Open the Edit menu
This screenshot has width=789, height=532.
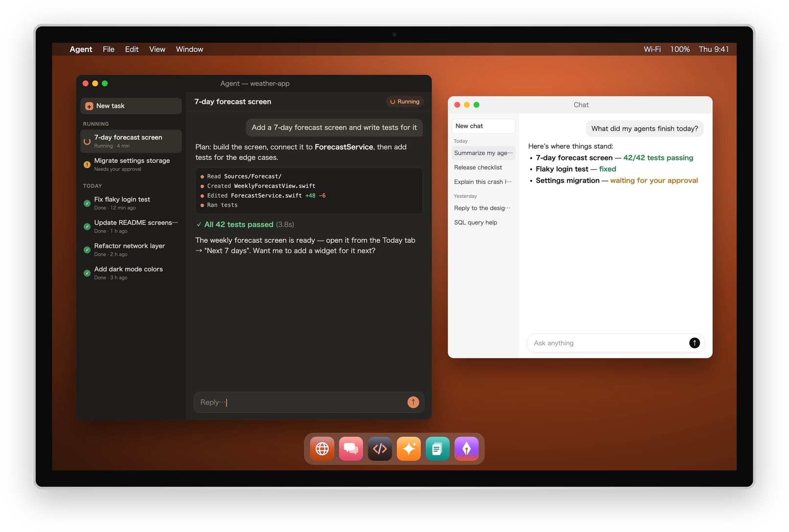132,49
